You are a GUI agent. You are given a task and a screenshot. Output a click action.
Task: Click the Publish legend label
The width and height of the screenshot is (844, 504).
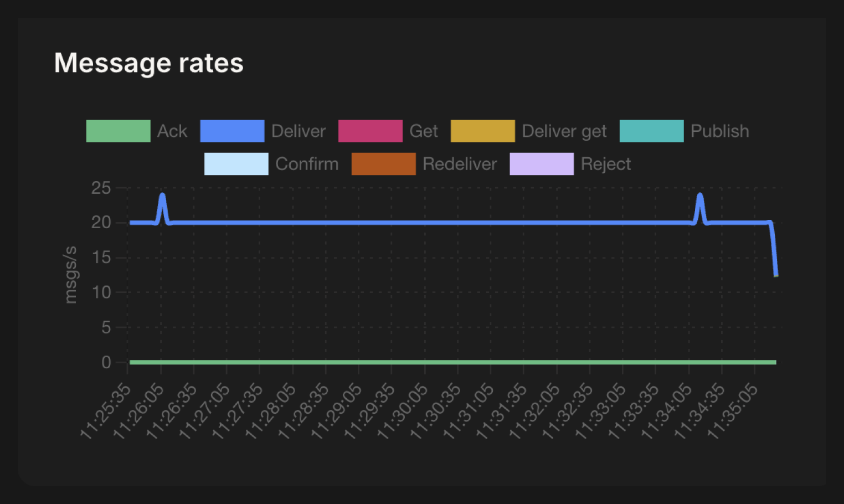720,131
